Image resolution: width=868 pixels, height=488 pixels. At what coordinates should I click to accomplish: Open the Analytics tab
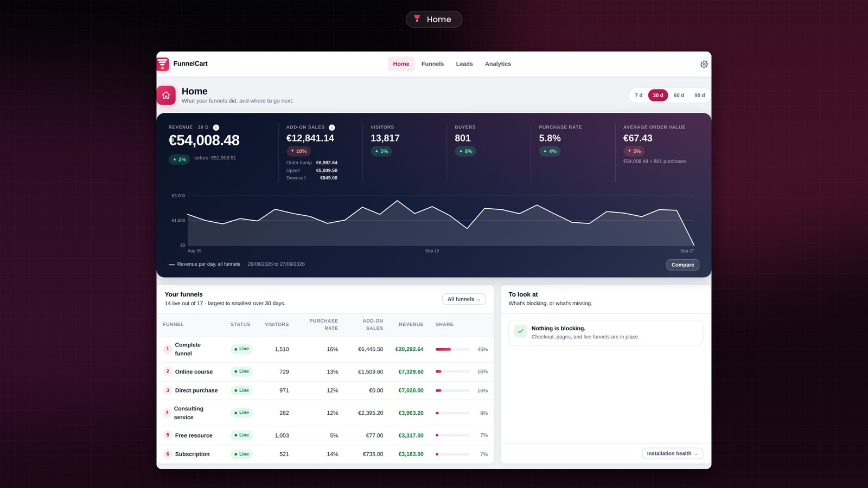pos(498,64)
